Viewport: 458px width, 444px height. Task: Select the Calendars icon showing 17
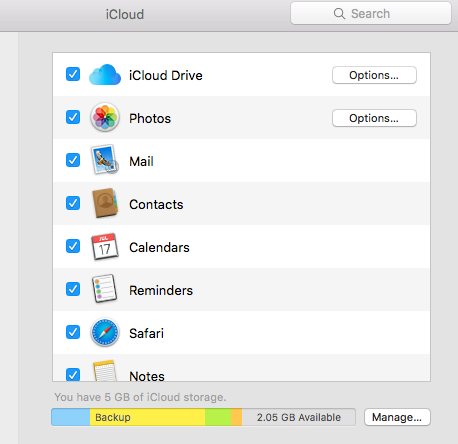[105, 246]
